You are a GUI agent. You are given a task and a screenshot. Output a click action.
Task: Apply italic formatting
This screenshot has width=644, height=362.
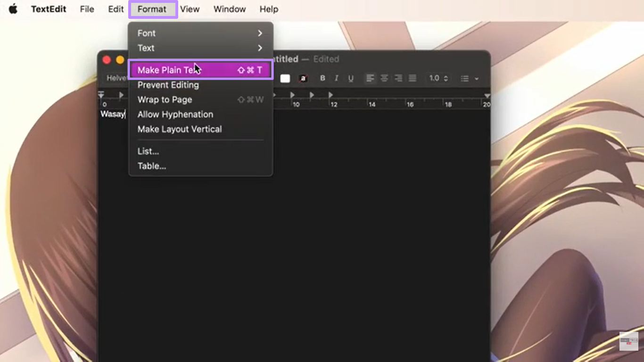tap(337, 78)
